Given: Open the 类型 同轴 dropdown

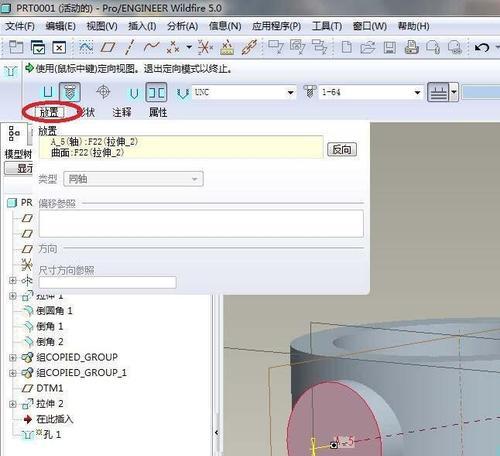Looking at the screenshot, I should 133,179.
